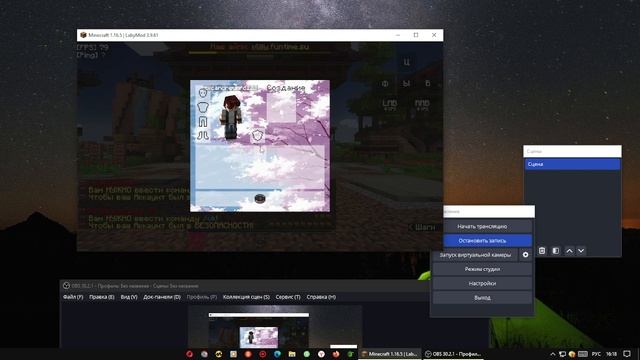Remove selected scene with trash icon
The height and width of the screenshot is (360, 640).
click(x=542, y=251)
